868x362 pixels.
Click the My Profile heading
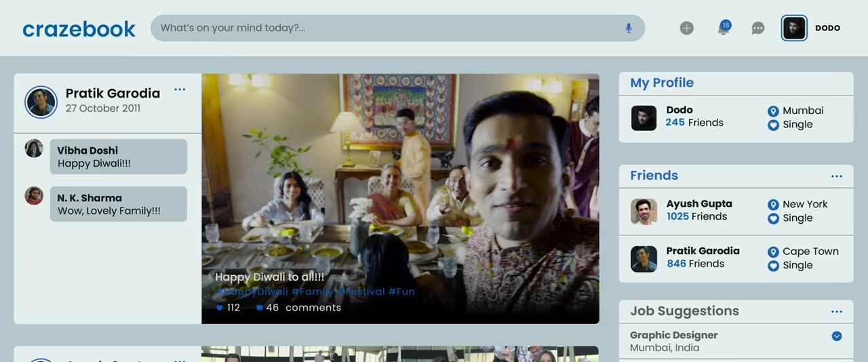tap(662, 83)
